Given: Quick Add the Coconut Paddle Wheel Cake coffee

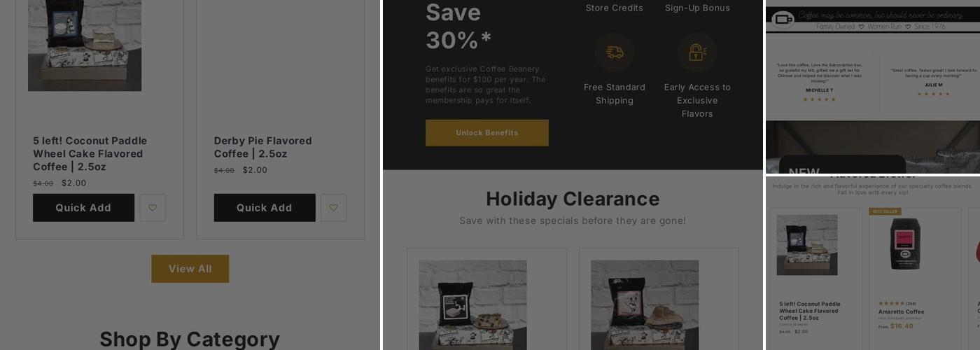Looking at the screenshot, I should click(83, 208).
